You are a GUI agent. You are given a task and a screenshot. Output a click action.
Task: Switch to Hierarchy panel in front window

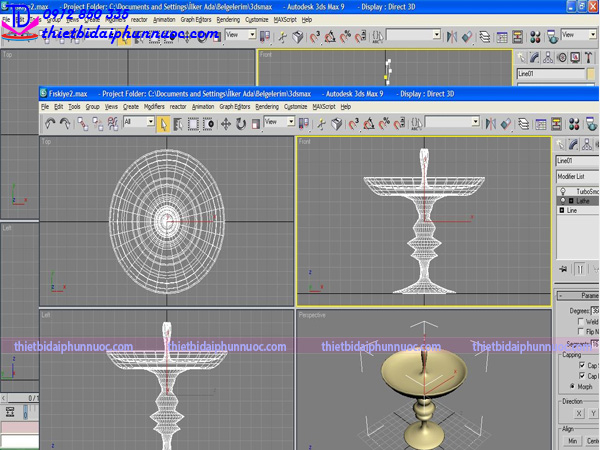587,144
